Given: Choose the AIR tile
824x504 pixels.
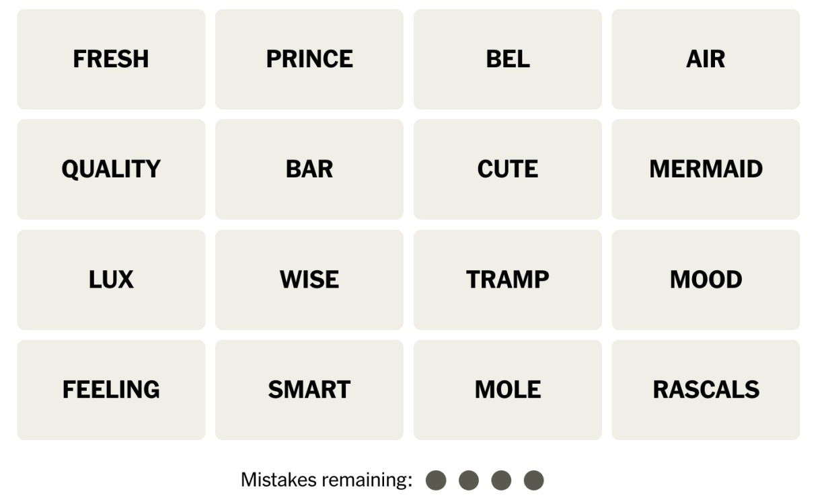Looking at the screenshot, I should [706, 59].
